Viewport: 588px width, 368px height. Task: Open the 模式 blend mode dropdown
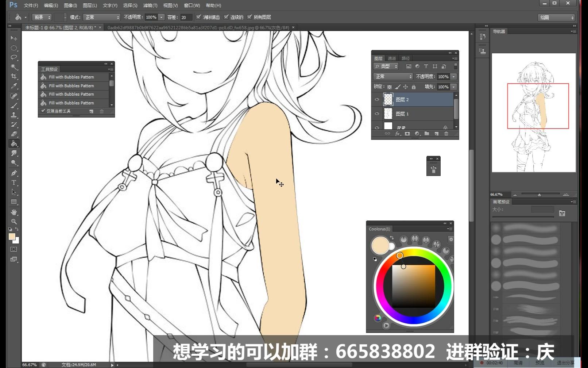click(101, 17)
